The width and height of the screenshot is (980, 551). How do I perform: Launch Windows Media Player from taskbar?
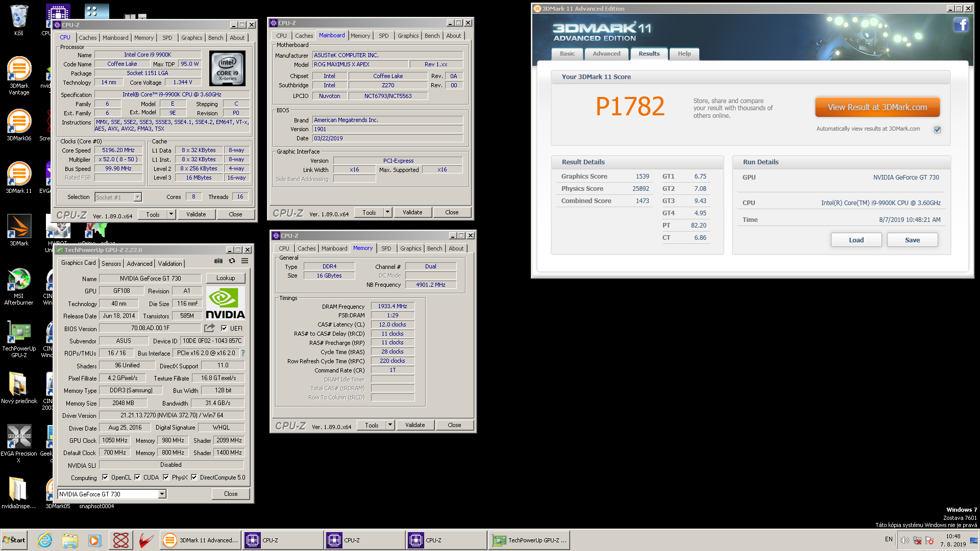95,540
